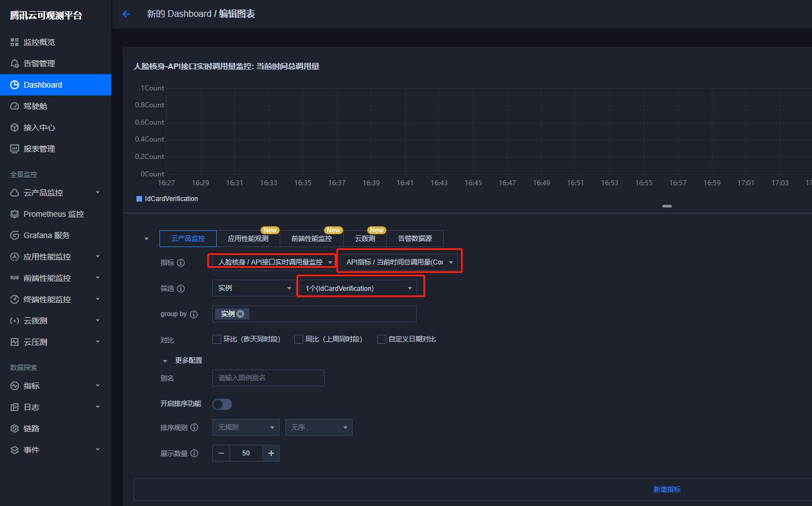Click the 云拨测 signal icon
The width and height of the screenshot is (812, 506).
click(x=15, y=321)
